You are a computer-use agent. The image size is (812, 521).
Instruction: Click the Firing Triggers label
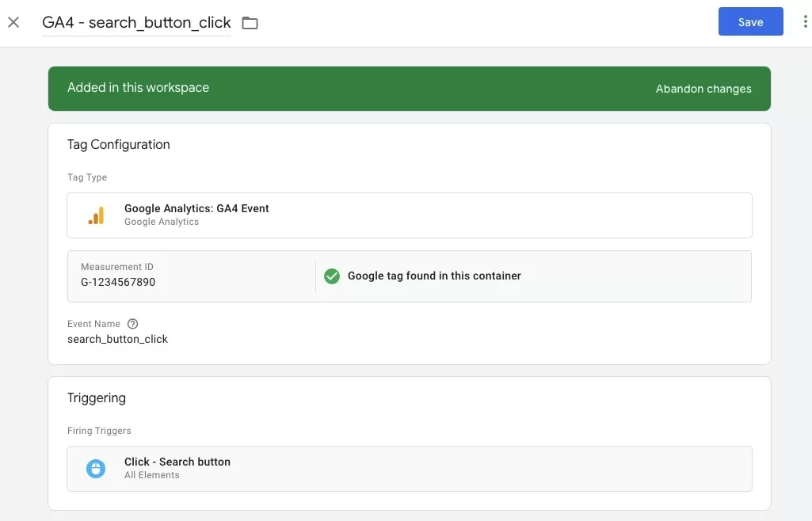pos(99,431)
